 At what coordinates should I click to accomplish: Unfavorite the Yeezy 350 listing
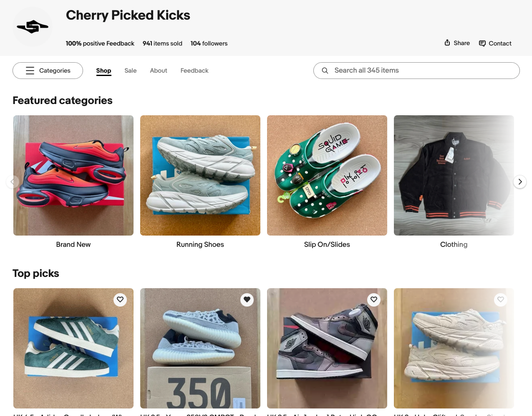point(247,299)
